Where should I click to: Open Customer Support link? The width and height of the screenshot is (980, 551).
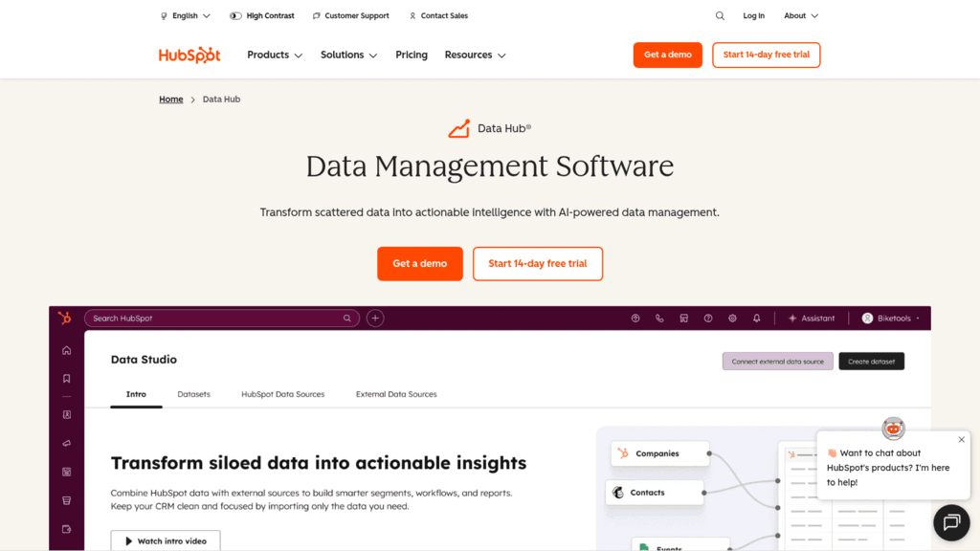pyautogui.click(x=350, y=15)
